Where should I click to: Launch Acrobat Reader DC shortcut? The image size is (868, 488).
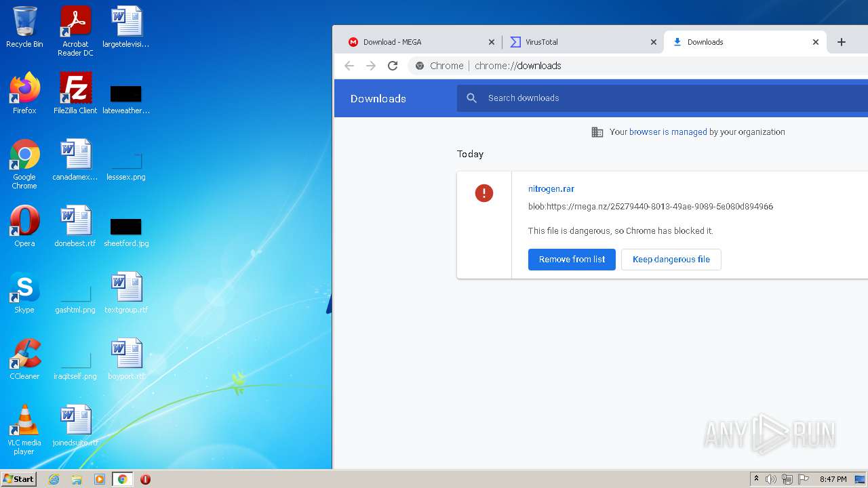click(x=75, y=30)
